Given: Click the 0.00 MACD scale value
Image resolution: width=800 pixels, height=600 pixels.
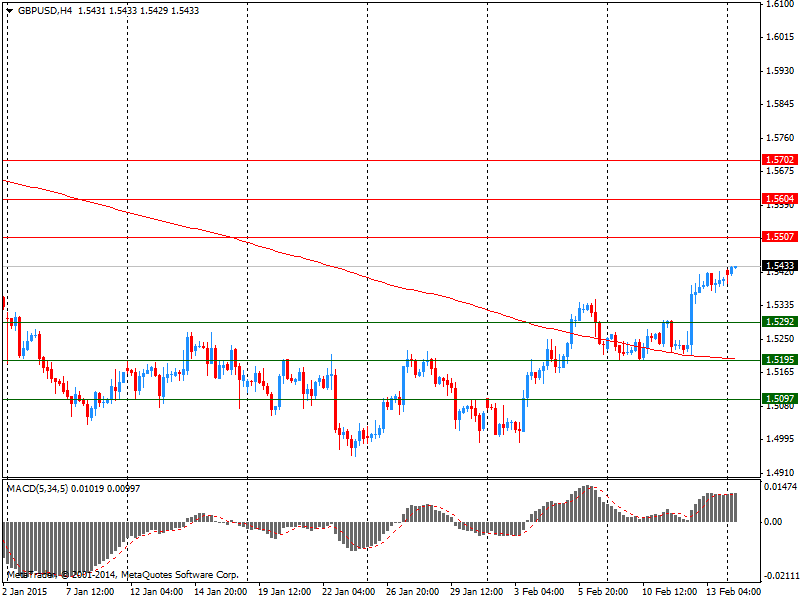Looking at the screenshot, I should tap(773, 521).
